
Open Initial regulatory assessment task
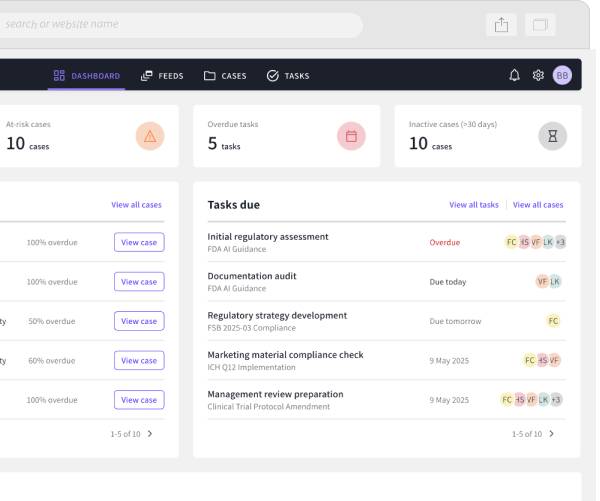coord(268,237)
